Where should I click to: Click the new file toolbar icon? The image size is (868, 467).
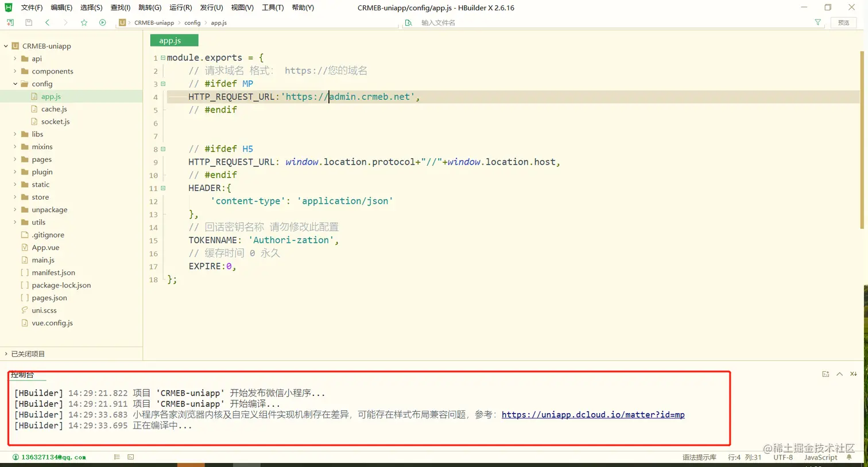(x=10, y=22)
